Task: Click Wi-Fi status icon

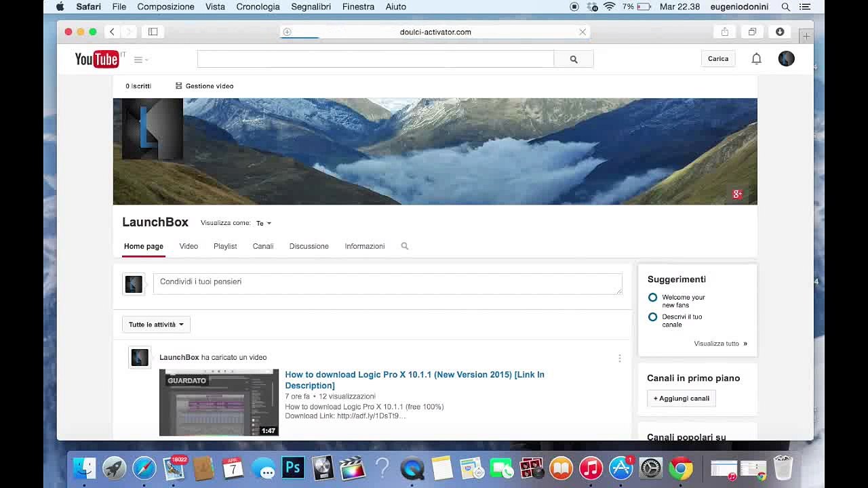Action: [x=609, y=7]
